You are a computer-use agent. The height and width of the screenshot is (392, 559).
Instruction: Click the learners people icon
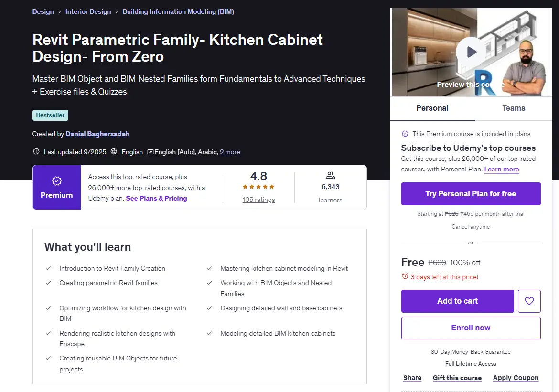click(331, 175)
